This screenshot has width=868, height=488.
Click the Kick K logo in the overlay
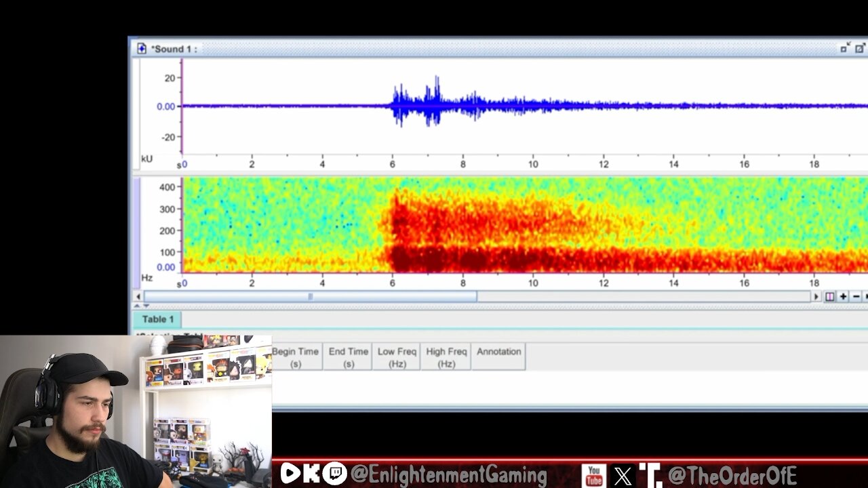pyautogui.click(x=313, y=473)
